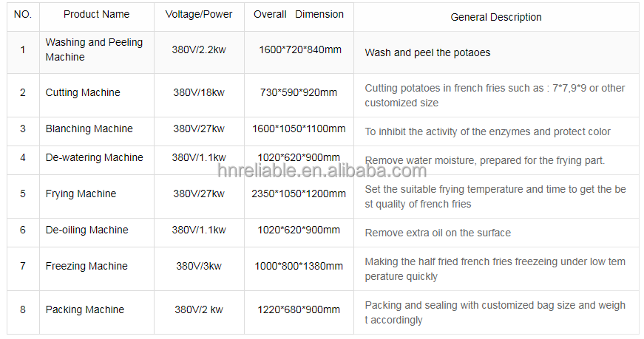Screen dimensions: 644x339
Task: Click the 1600*720*840mm dimension cell
Action: pyautogui.click(x=300, y=49)
